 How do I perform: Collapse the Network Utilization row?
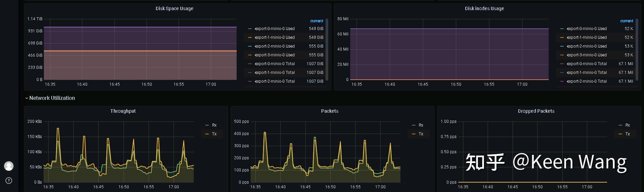[x=50, y=98]
